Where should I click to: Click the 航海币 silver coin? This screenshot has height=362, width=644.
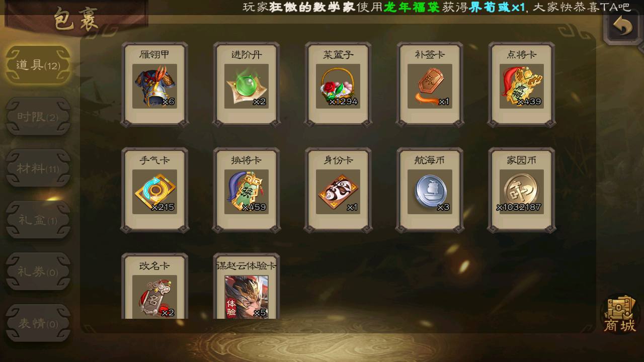pyautogui.click(x=430, y=192)
